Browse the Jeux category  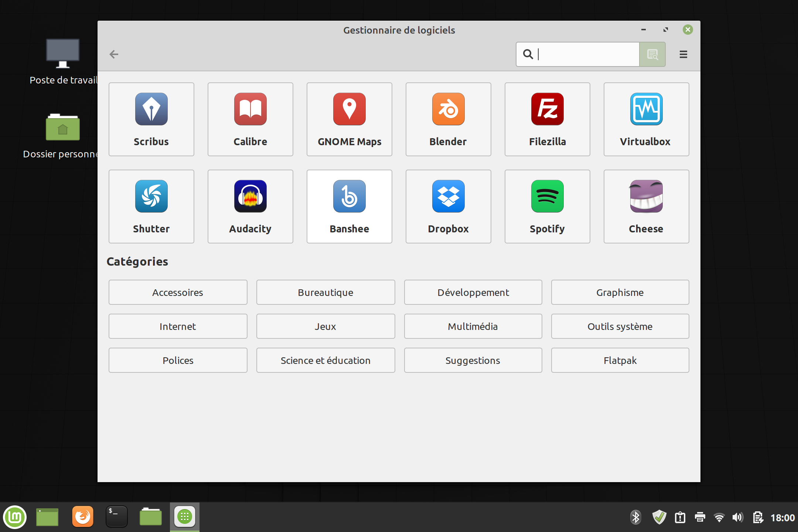coord(325,326)
